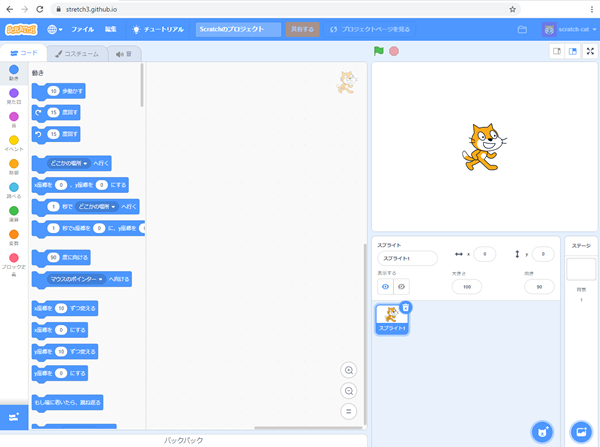Switch to small stage layout

[x=557, y=51]
